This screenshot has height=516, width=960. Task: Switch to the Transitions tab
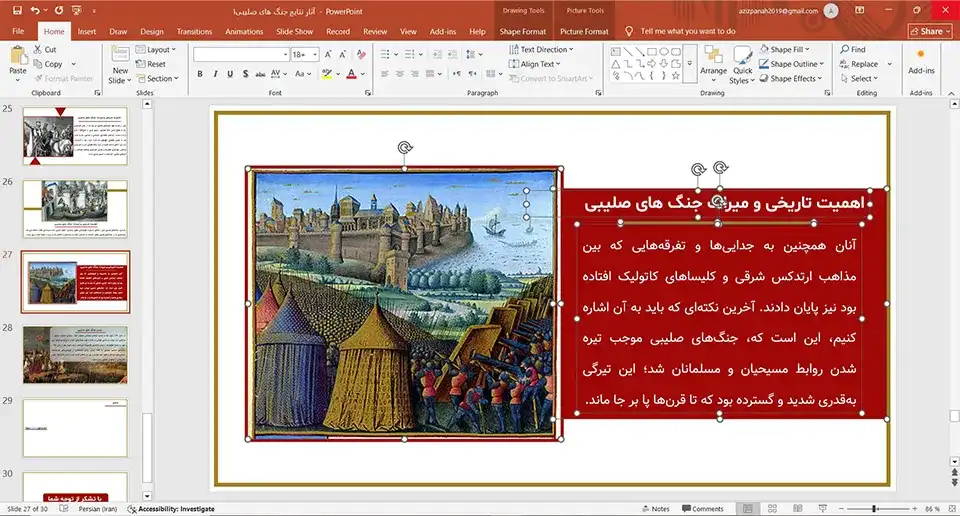pyautogui.click(x=194, y=31)
